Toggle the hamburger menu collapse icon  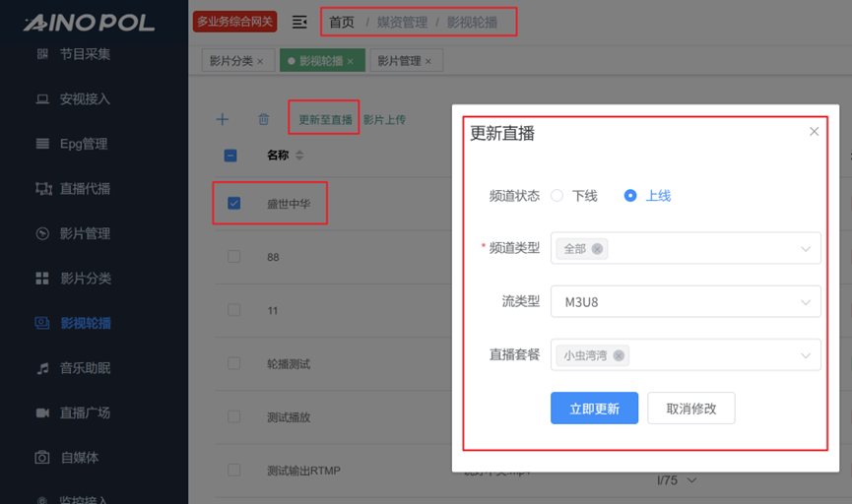coord(299,22)
